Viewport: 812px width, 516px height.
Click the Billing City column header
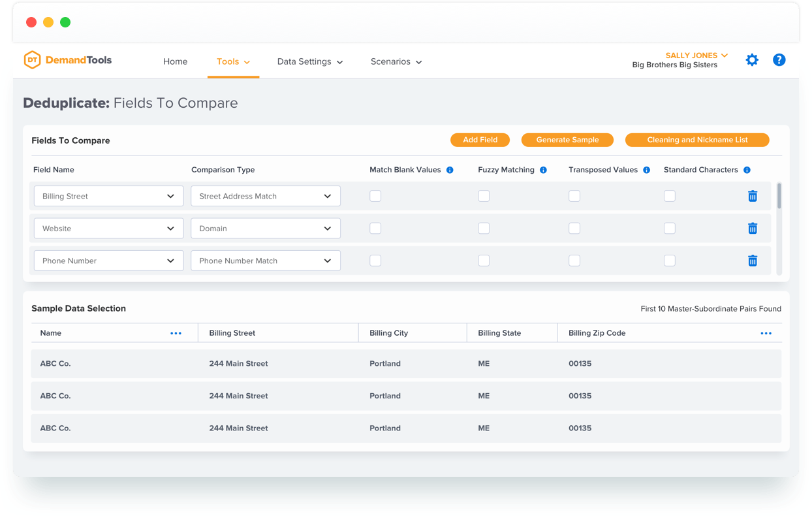point(388,333)
